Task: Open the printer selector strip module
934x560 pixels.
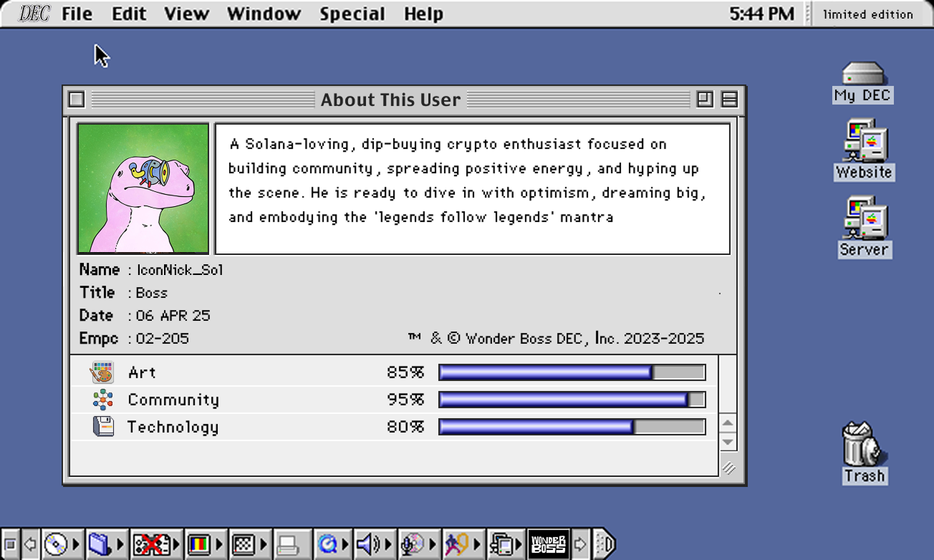Action: pos(292,546)
